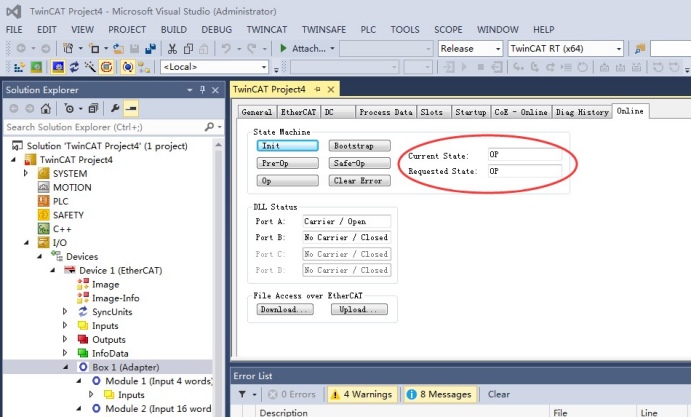Switch to the Process Data tab
692x417 pixels.
coord(386,112)
